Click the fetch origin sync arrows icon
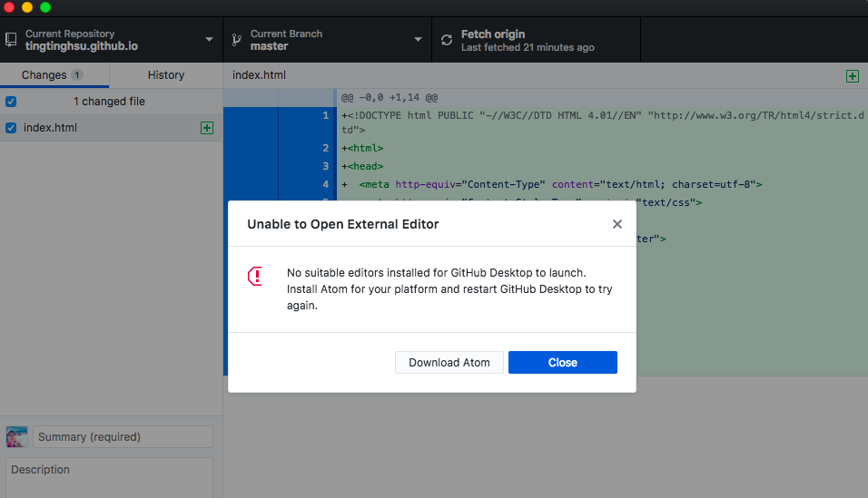The width and height of the screenshot is (868, 498). 447,40
